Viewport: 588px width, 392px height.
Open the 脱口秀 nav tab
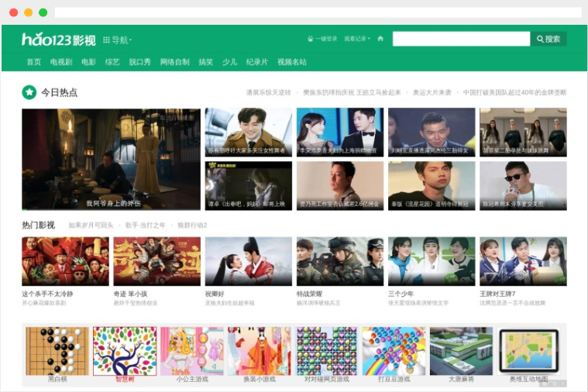click(x=140, y=62)
